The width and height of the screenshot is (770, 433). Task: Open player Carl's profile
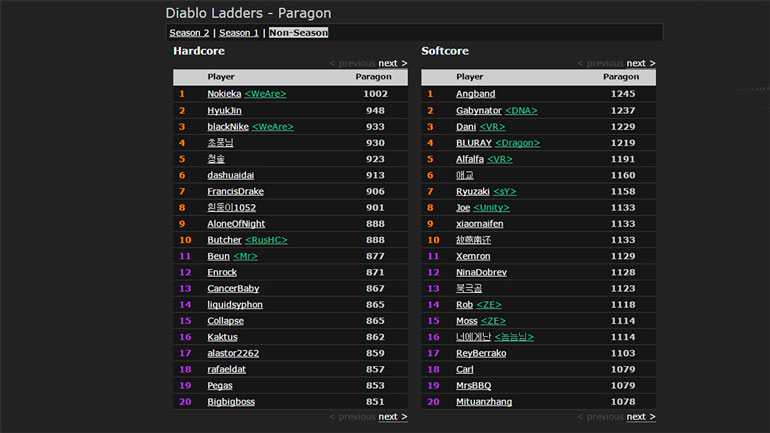click(x=465, y=370)
